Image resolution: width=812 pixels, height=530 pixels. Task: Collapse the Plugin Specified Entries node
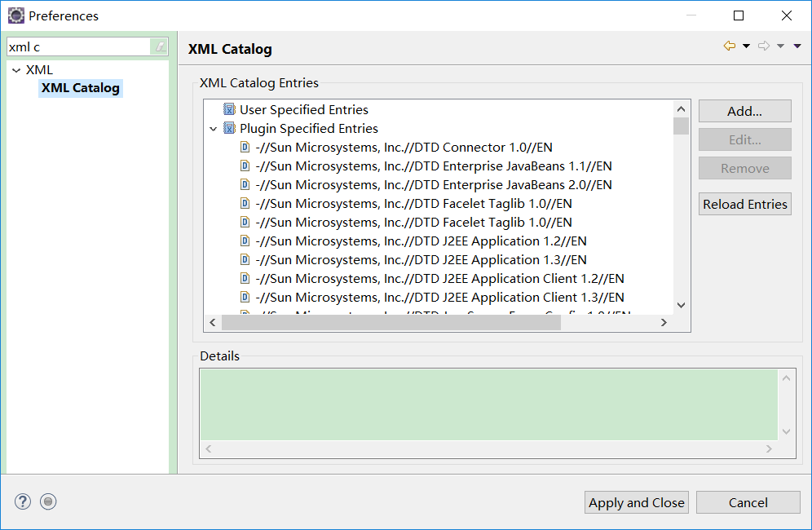tap(214, 129)
